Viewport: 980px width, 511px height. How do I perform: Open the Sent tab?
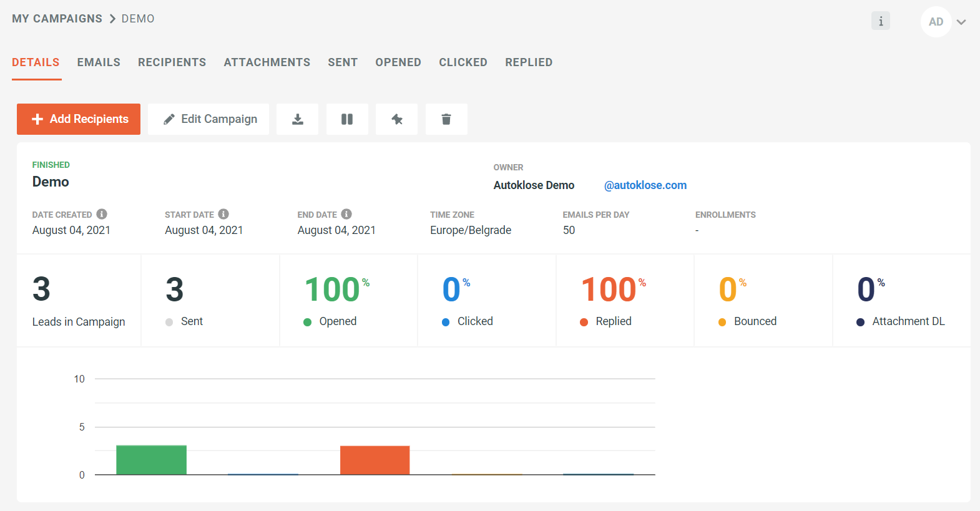click(343, 62)
